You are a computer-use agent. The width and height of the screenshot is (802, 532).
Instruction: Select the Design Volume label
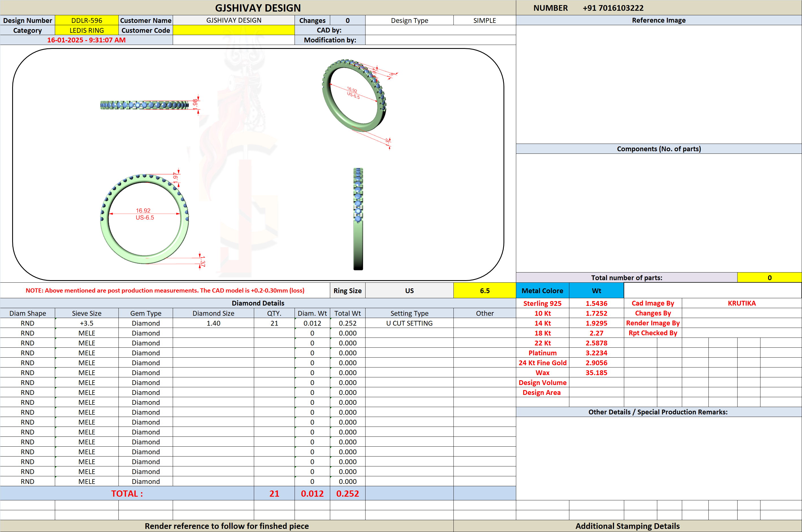542,382
